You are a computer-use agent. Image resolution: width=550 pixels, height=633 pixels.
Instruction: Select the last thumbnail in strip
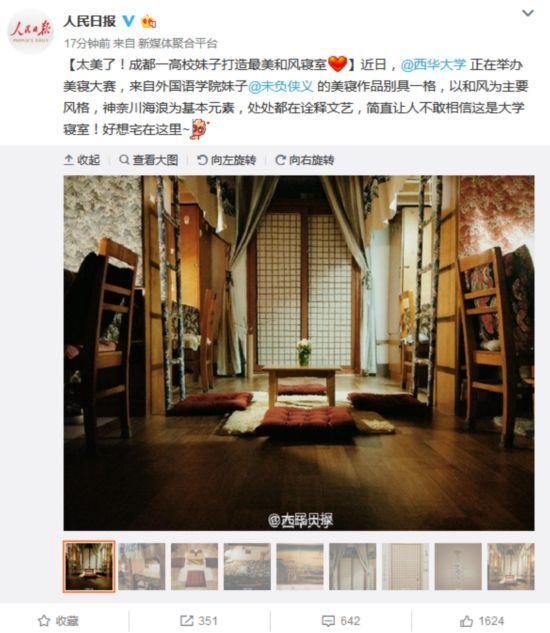click(511, 566)
